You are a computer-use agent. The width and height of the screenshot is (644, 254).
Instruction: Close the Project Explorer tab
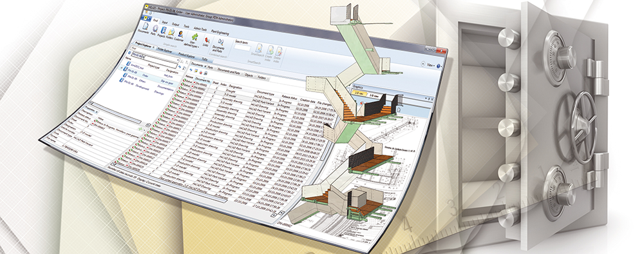point(154,47)
